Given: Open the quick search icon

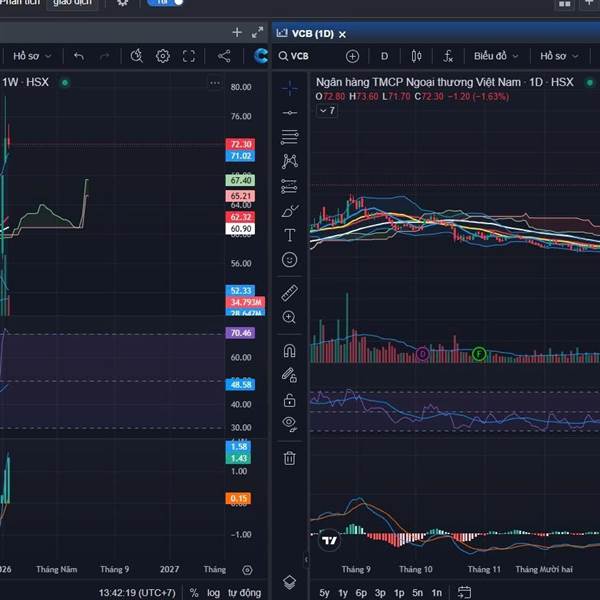Looking at the screenshot, I should [x=136, y=56].
